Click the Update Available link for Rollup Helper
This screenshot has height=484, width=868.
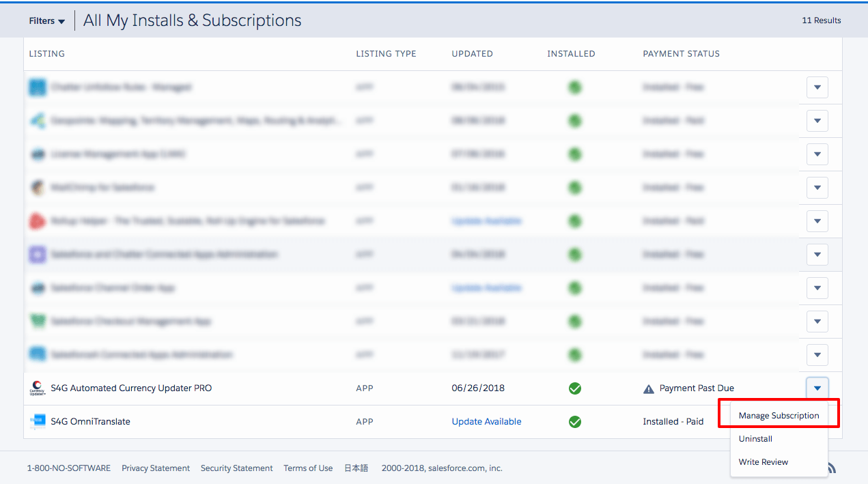coord(486,221)
